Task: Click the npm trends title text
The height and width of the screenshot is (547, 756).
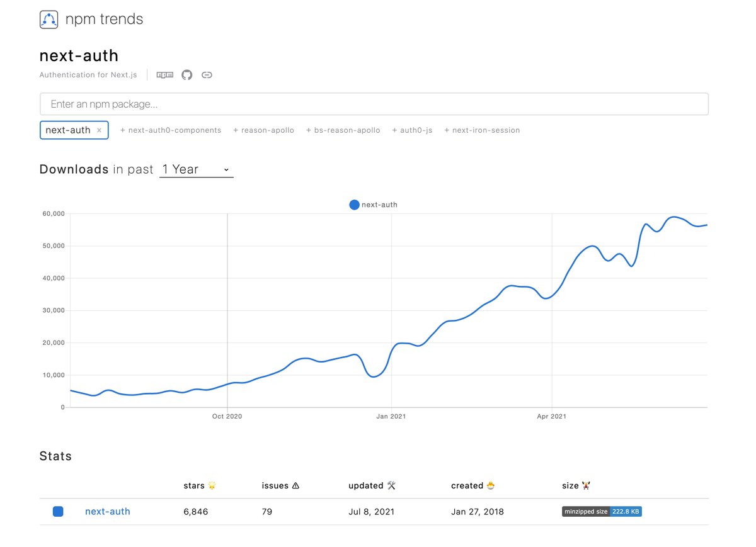Action: point(104,20)
